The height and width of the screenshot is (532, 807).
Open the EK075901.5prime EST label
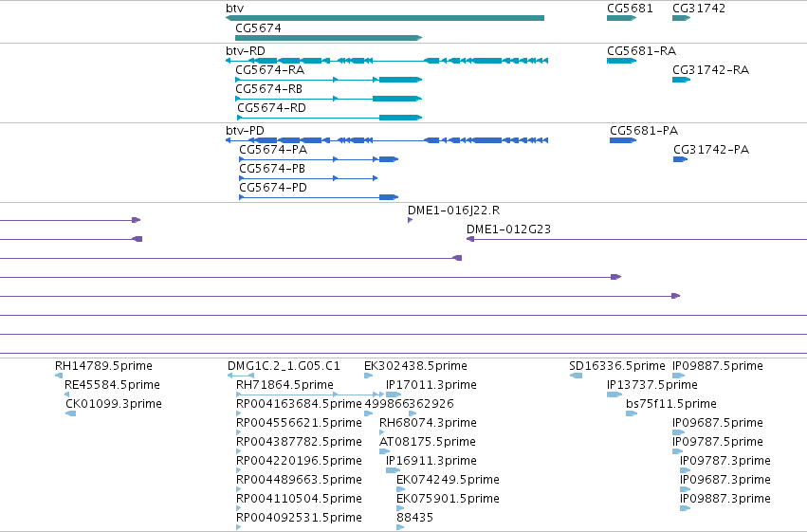tap(448, 499)
